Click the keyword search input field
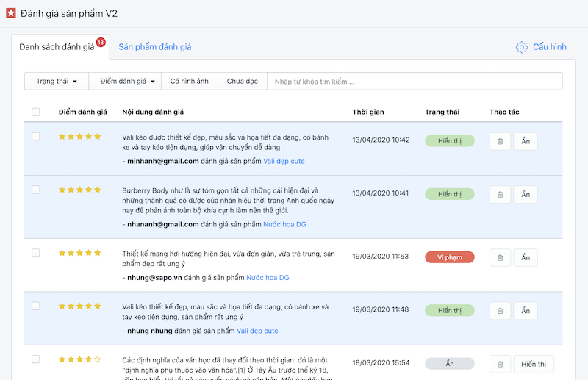The height and width of the screenshot is (380, 588). [415, 81]
